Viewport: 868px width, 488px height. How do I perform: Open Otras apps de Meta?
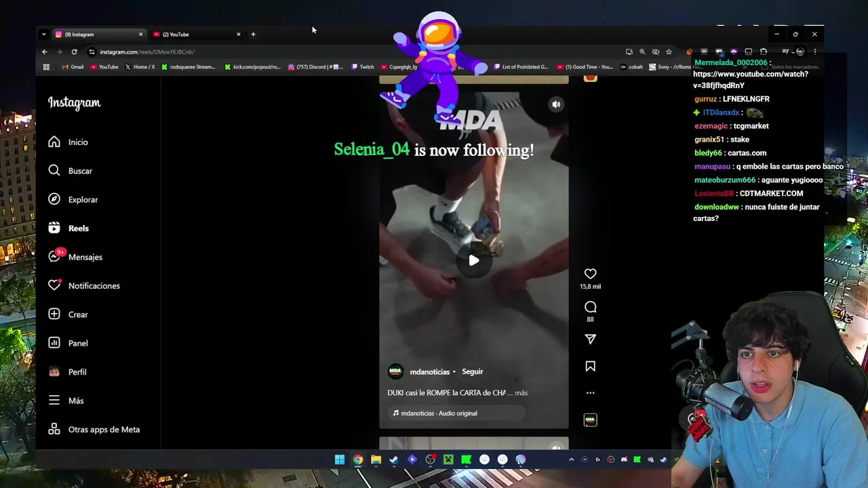(x=94, y=429)
